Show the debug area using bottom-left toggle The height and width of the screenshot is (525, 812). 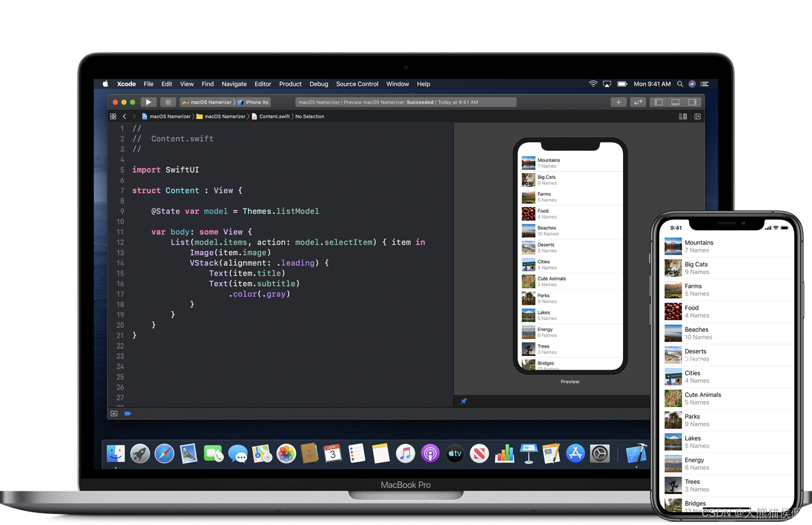114,414
